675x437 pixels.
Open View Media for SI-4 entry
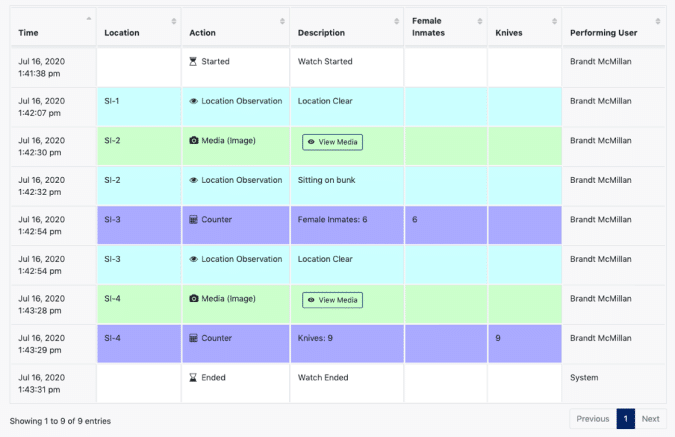(332, 300)
